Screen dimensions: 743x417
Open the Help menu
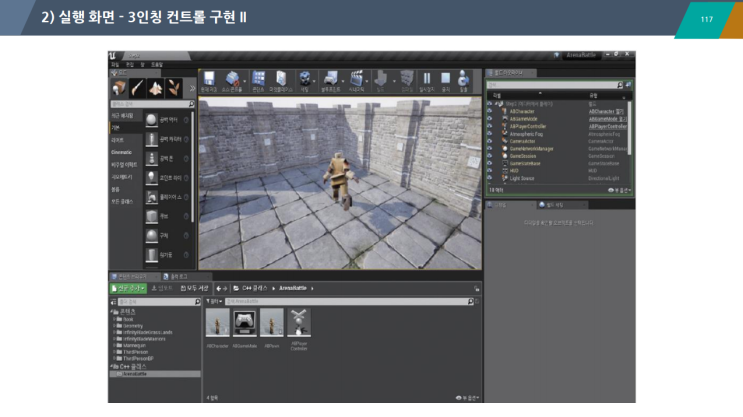pyautogui.click(x=157, y=64)
